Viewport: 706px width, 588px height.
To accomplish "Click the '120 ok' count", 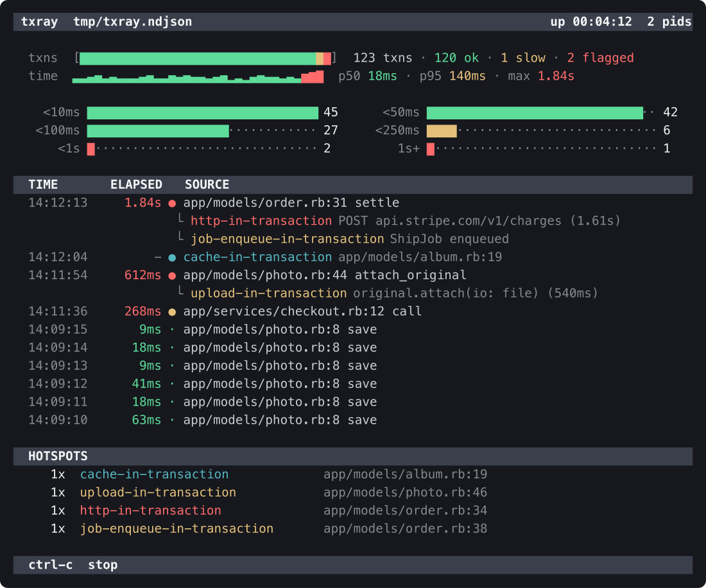I will (456, 58).
